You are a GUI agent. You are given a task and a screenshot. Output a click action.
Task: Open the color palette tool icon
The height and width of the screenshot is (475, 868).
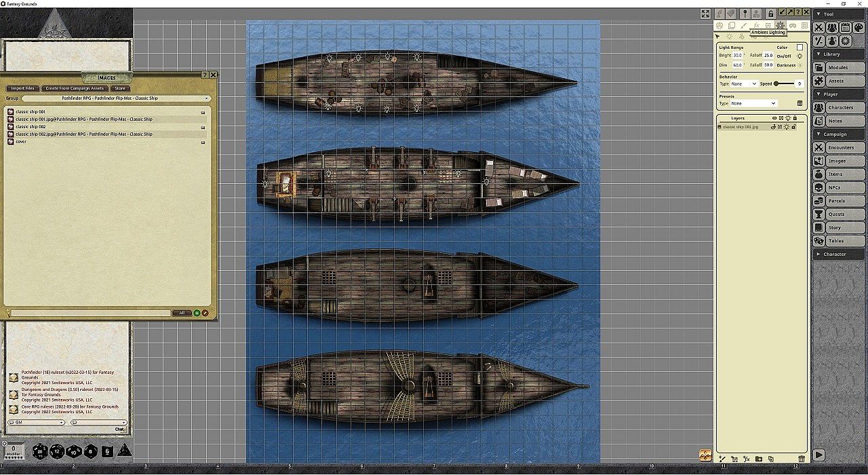[x=859, y=28]
